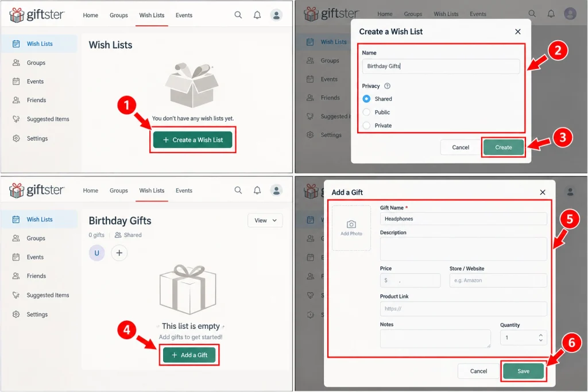Click the Product Link field
Viewport: 588px width, 392px height.
463,309
